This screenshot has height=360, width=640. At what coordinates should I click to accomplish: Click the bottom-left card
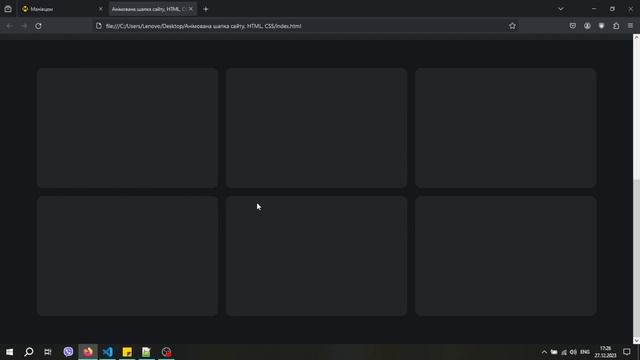(127, 256)
